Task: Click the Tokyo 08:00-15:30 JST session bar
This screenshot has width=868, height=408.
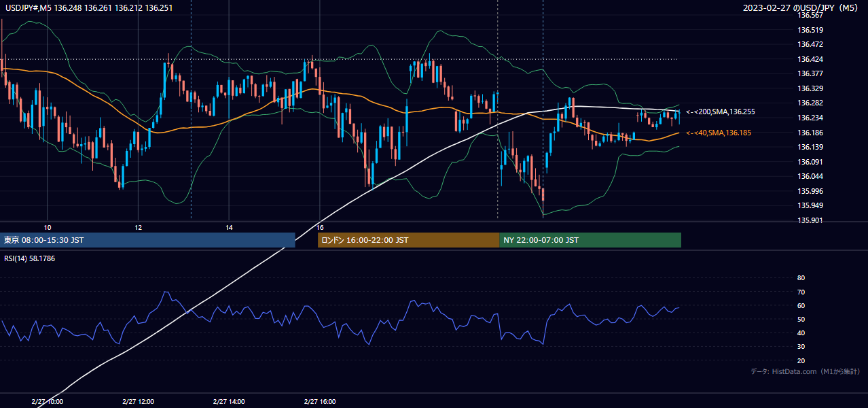Action: (148, 240)
